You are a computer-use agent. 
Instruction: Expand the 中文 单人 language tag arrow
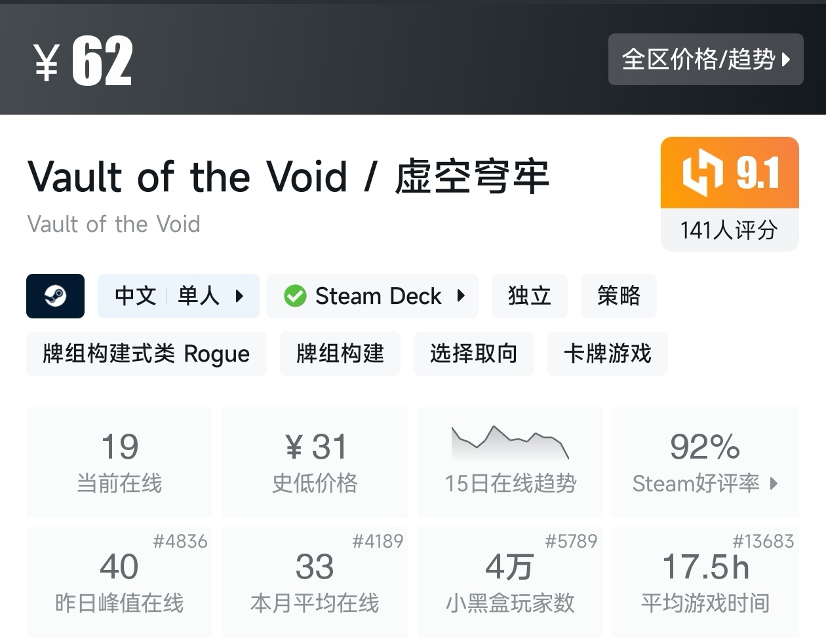coord(239,296)
